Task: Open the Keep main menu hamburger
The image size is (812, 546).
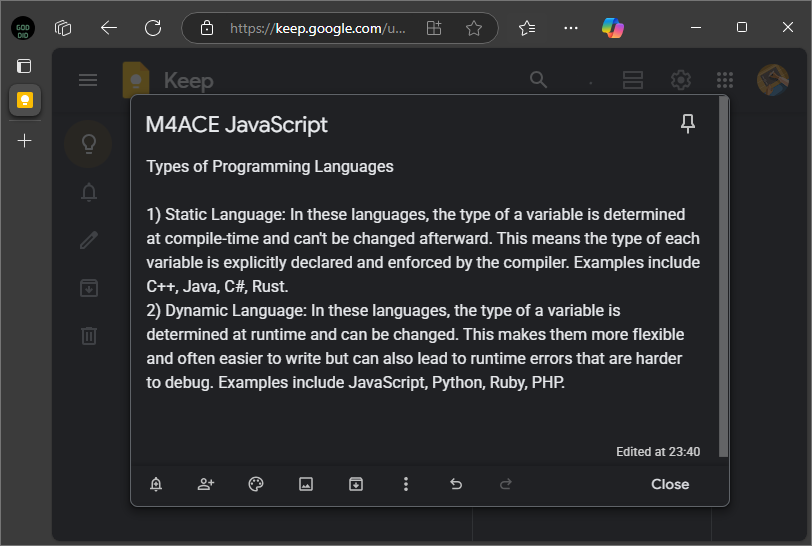Action: click(x=88, y=80)
